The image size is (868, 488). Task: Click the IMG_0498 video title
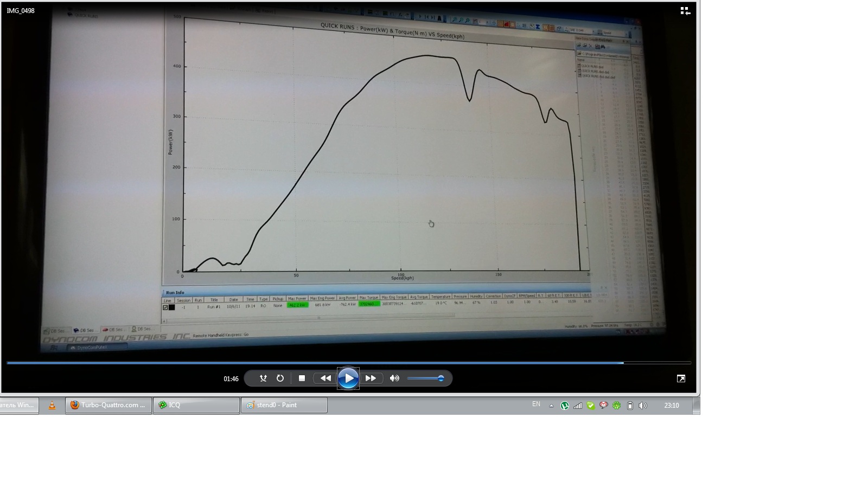pyautogui.click(x=21, y=11)
